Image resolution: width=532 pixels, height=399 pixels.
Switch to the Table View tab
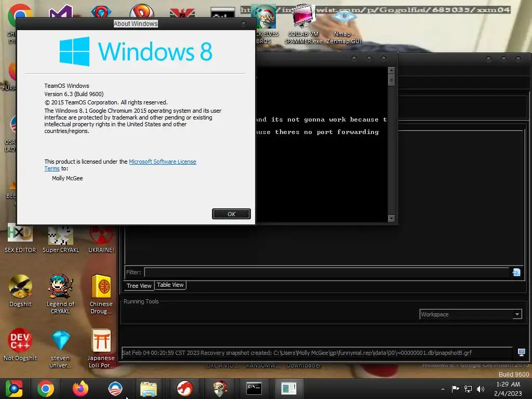coord(170,285)
